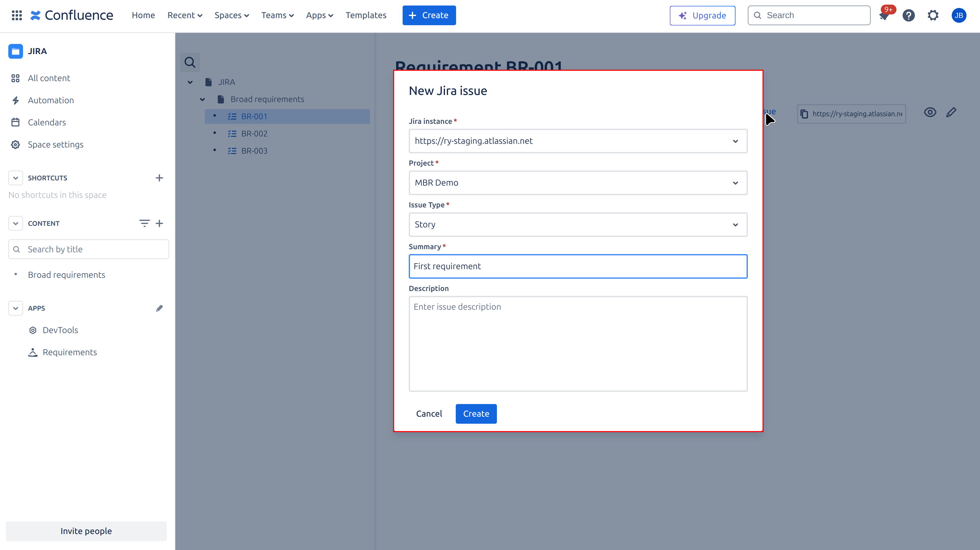Image resolution: width=980 pixels, height=550 pixels.
Task: Open the settings gear in top bar
Action: [x=933, y=15]
